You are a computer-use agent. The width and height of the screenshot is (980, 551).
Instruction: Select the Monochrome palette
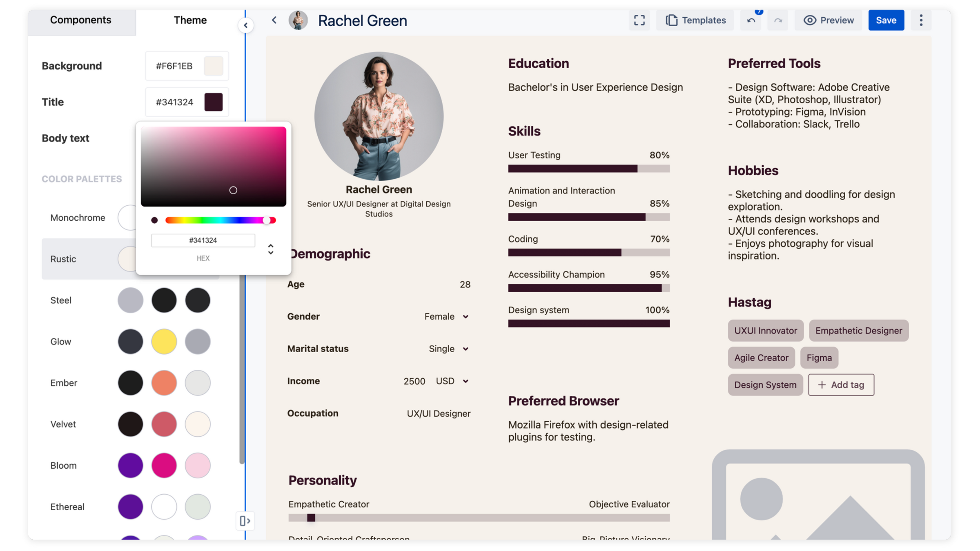pos(78,218)
